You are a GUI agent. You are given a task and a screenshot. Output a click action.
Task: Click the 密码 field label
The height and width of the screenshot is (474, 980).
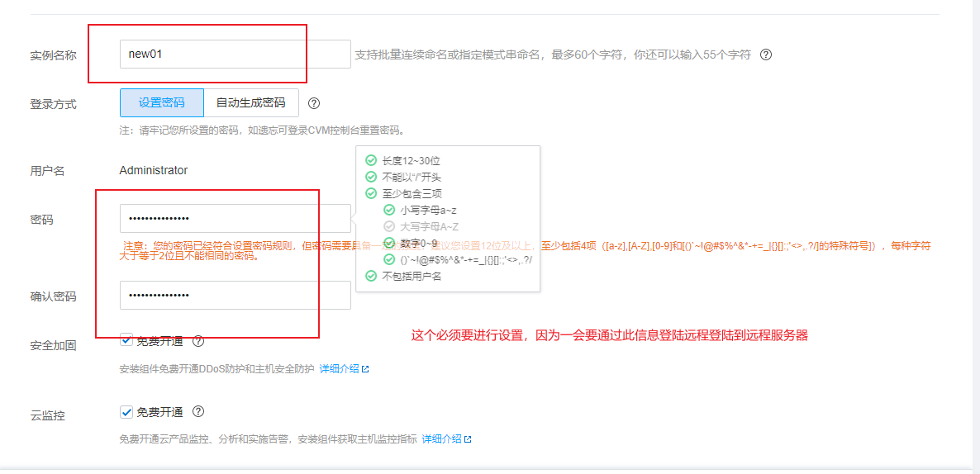click(41, 219)
